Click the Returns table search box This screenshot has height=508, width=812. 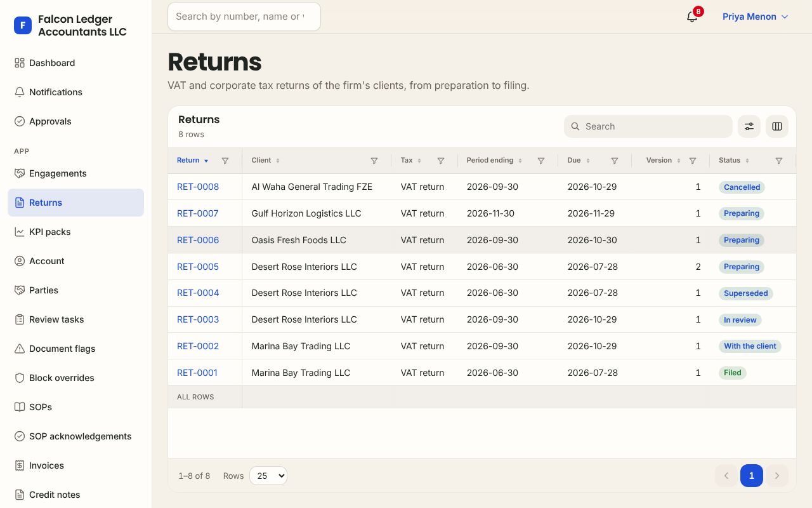[648, 126]
